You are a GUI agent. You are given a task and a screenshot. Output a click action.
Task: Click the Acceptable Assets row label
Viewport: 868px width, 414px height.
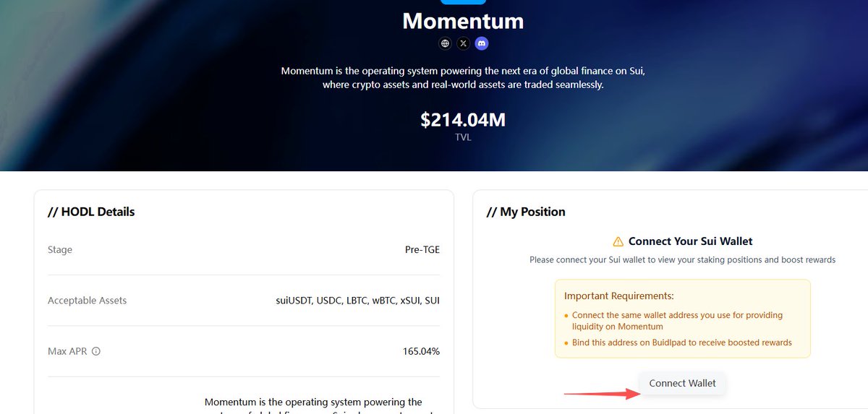87,301
